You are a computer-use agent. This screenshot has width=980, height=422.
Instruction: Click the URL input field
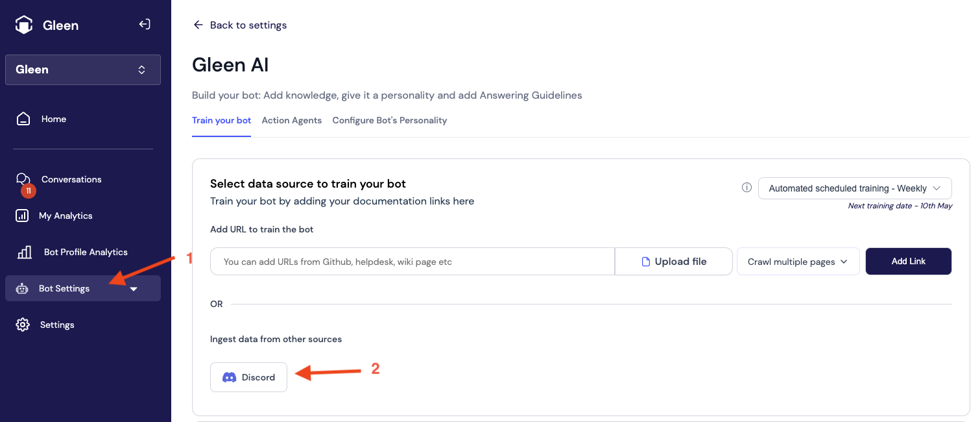(412, 262)
